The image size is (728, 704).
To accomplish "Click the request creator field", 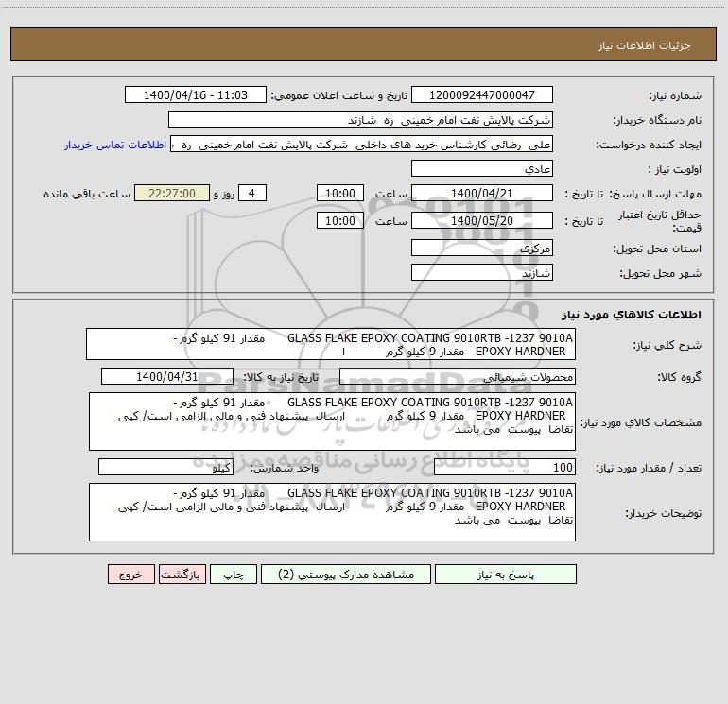I will (362, 144).
